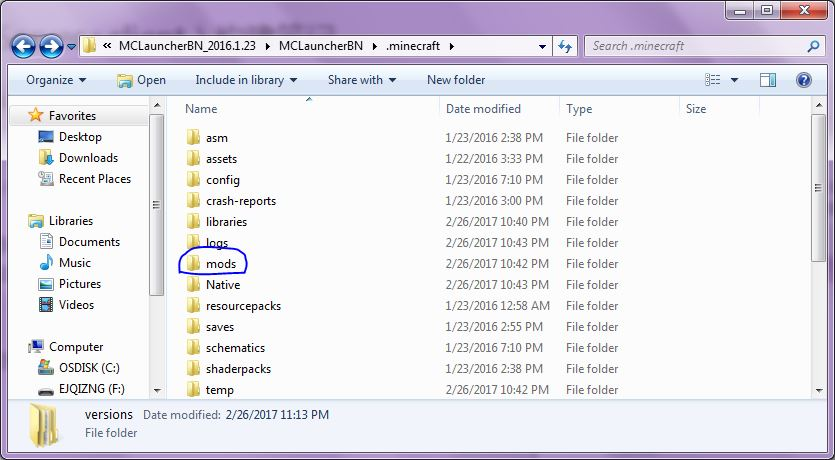Change view using the view icon
This screenshot has height=460, width=835.
point(713,80)
